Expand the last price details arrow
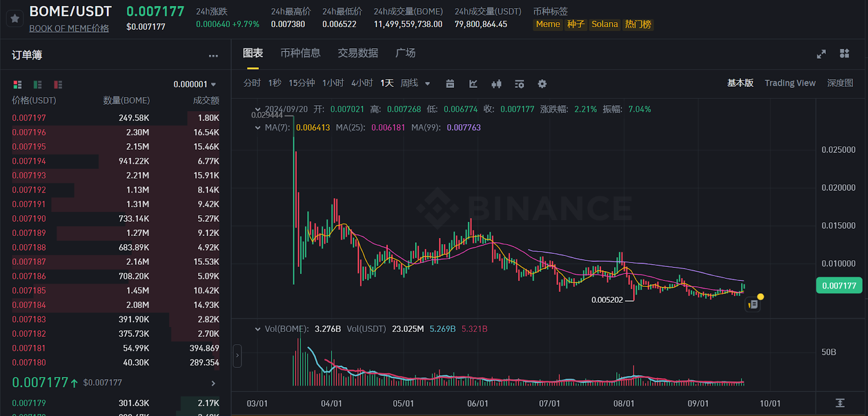This screenshot has width=868, height=416. (x=213, y=383)
